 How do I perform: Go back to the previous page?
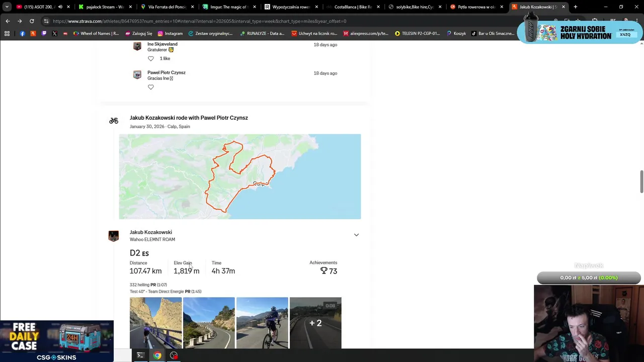click(x=8, y=21)
